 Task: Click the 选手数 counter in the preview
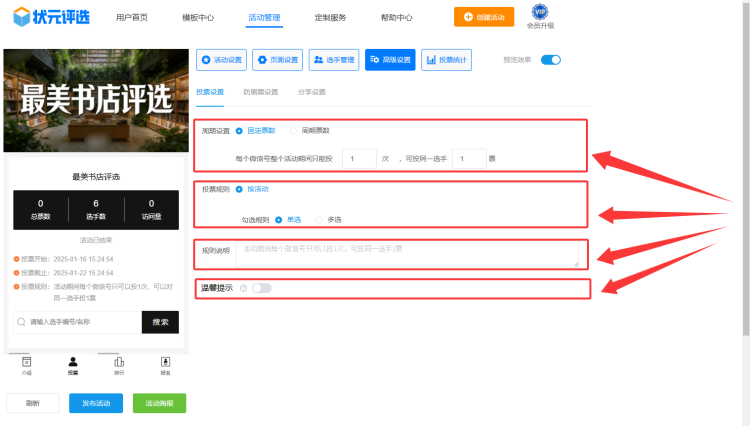click(96, 209)
